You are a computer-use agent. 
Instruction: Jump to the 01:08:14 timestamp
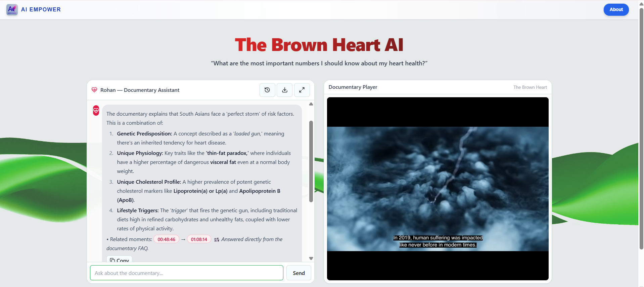pyautogui.click(x=199, y=239)
